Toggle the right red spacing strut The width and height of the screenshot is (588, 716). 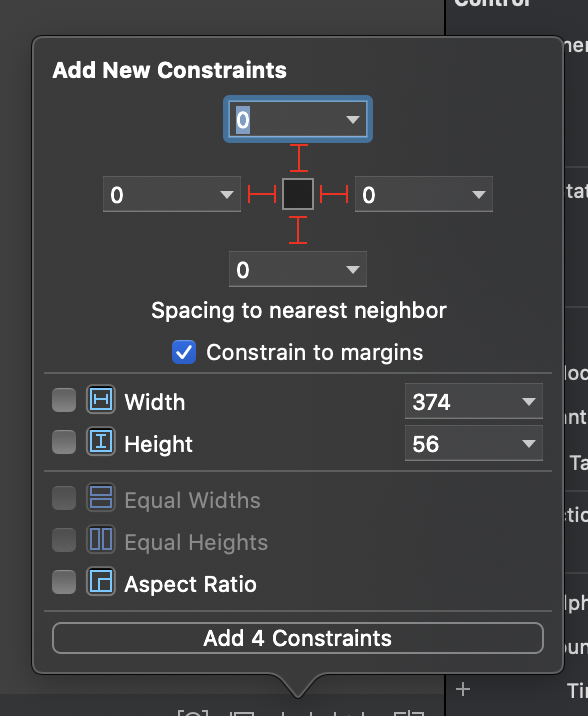point(334,194)
